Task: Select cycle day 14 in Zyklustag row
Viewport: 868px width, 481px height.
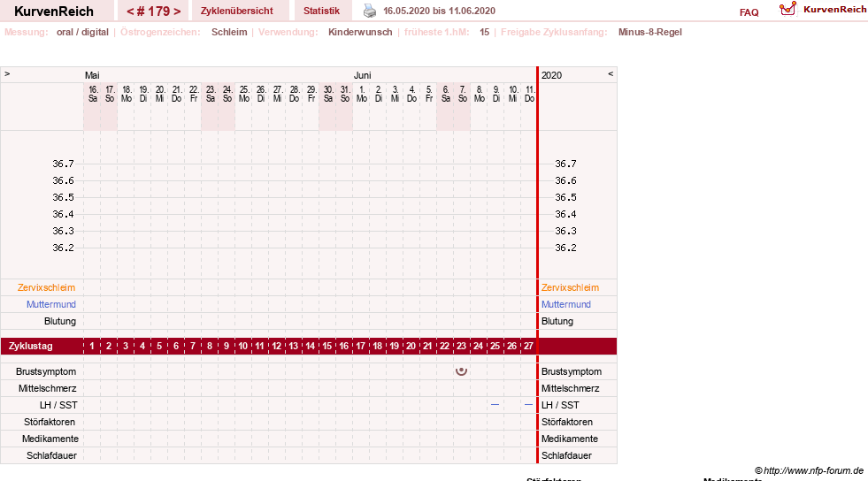Action: (x=310, y=346)
